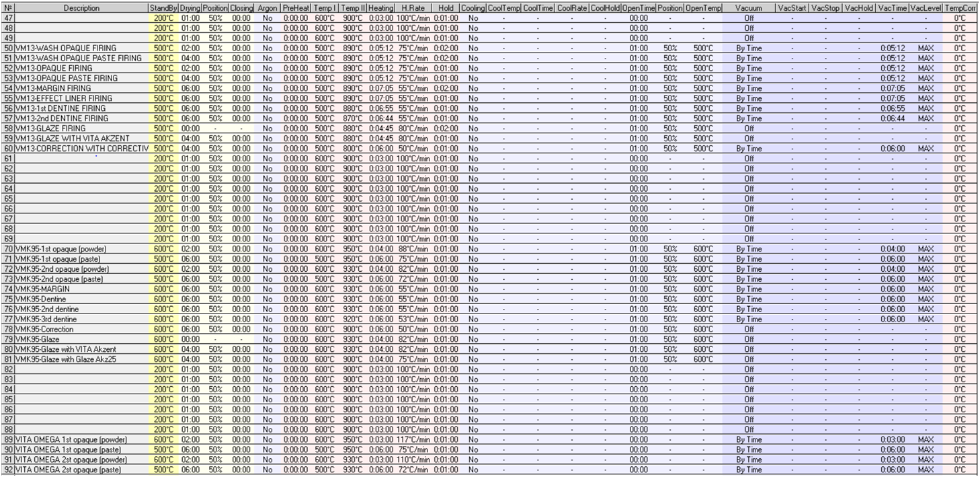Click the VMK95-1st opaque (powder) description
This screenshot has width=980, height=477.
tap(60, 249)
